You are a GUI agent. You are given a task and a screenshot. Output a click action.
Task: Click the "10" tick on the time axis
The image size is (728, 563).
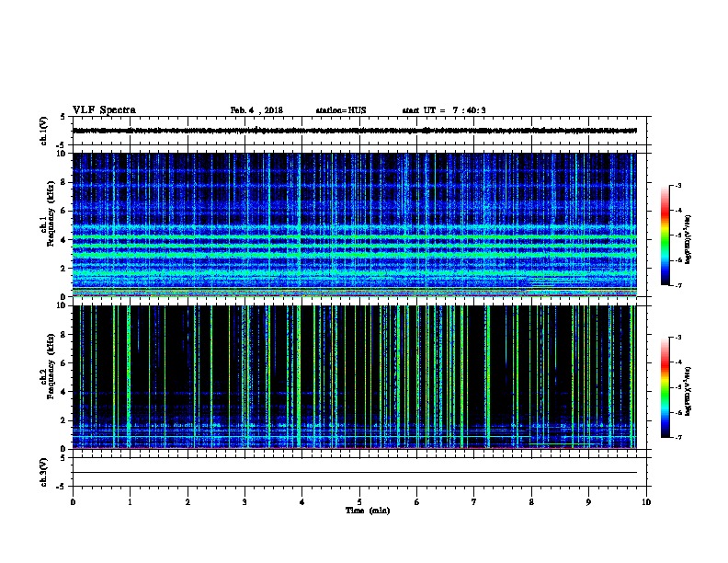(x=646, y=502)
